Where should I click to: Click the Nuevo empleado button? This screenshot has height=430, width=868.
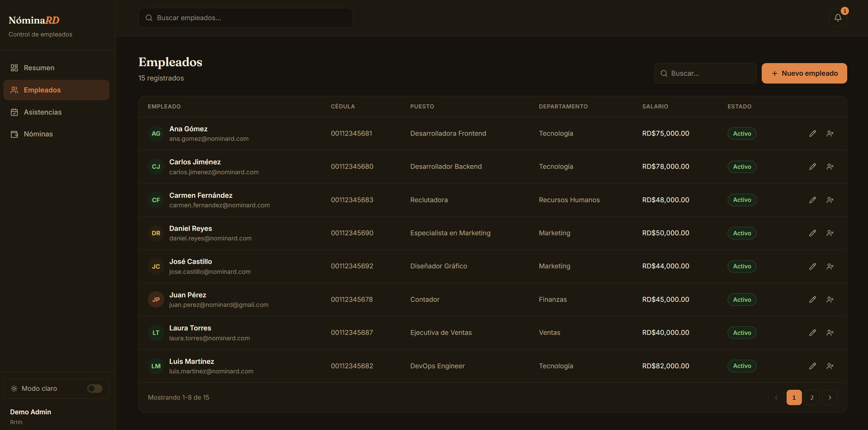pyautogui.click(x=804, y=73)
